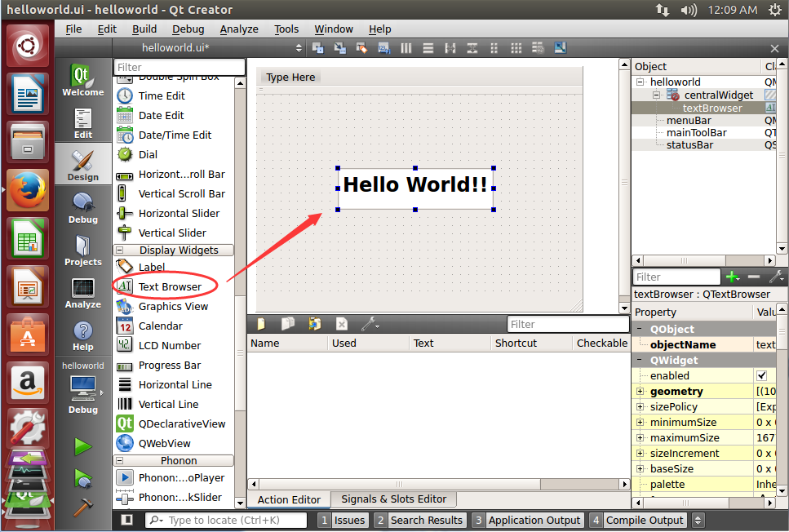The width and height of the screenshot is (789, 532).
Task: Open the Issues output pane
Action: (344, 520)
